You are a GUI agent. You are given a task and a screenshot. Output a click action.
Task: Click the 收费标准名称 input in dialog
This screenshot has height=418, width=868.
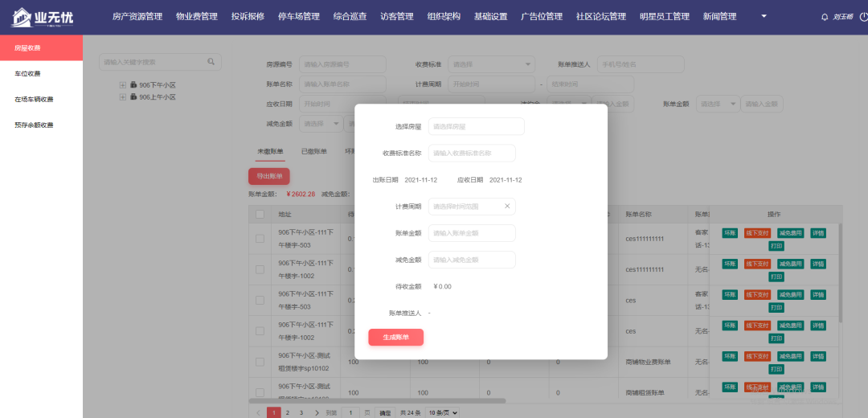[x=472, y=153]
